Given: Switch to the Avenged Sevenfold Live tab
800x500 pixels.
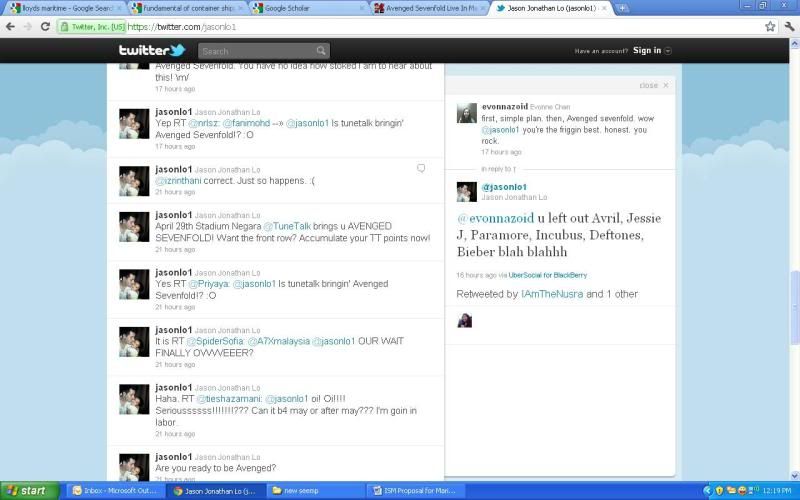Looking at the screenshot, I should point(430,8).
